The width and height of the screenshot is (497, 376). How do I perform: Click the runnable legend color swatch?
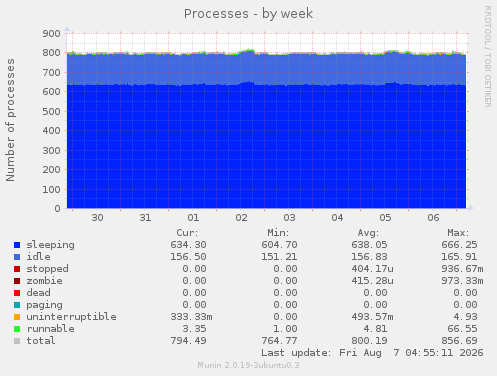coord(17,329)
